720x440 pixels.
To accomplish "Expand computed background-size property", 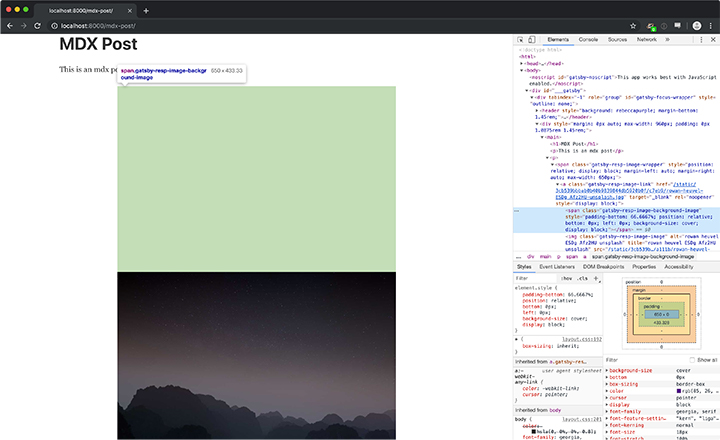I will (607, 371).
